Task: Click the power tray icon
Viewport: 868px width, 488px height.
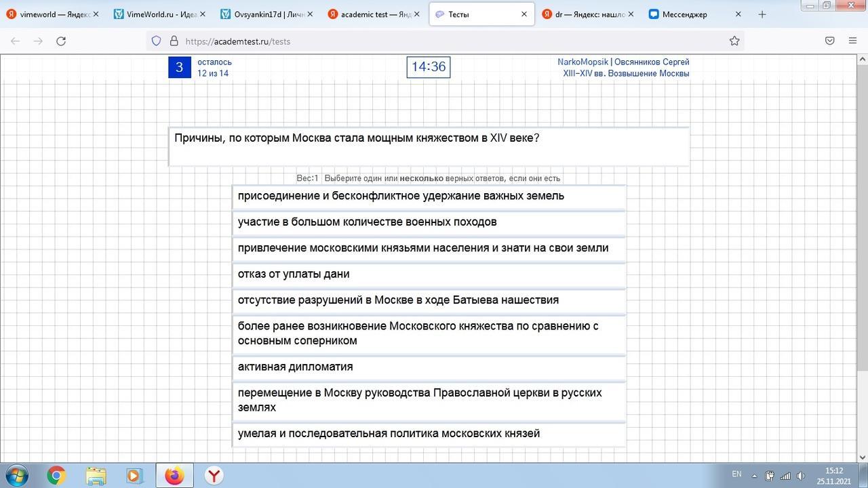Action: pyautogui.click(x=770, y=476)
